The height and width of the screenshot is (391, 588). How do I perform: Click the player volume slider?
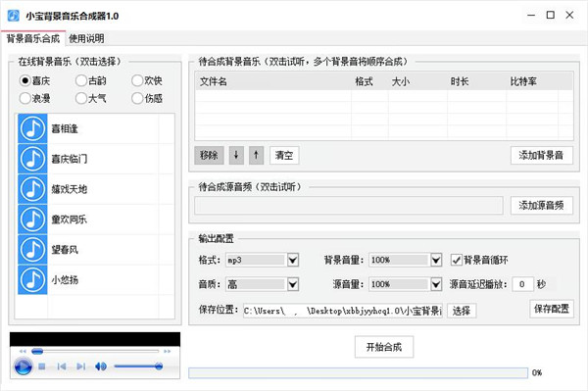138,367
